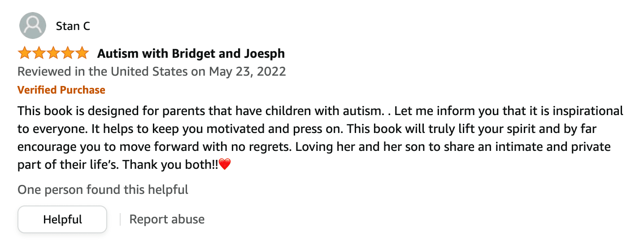Click the third rating star
This screenshot has height=240, width=644.
[x=53, y=54]
